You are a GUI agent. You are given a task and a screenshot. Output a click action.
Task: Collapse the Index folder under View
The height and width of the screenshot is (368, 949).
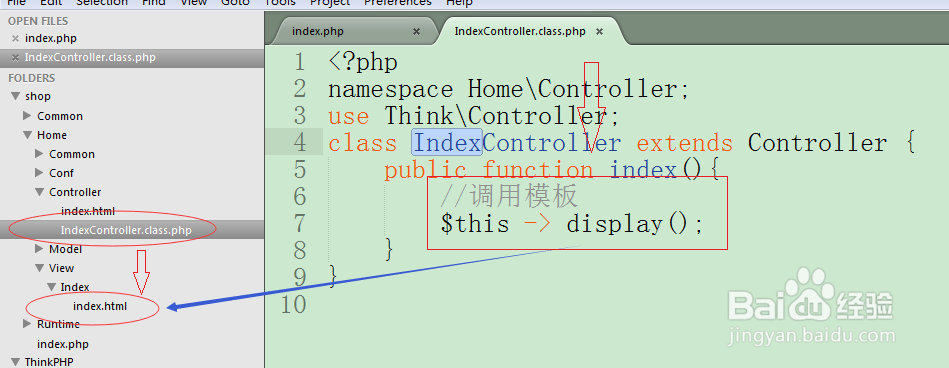[x=51, y=287]
